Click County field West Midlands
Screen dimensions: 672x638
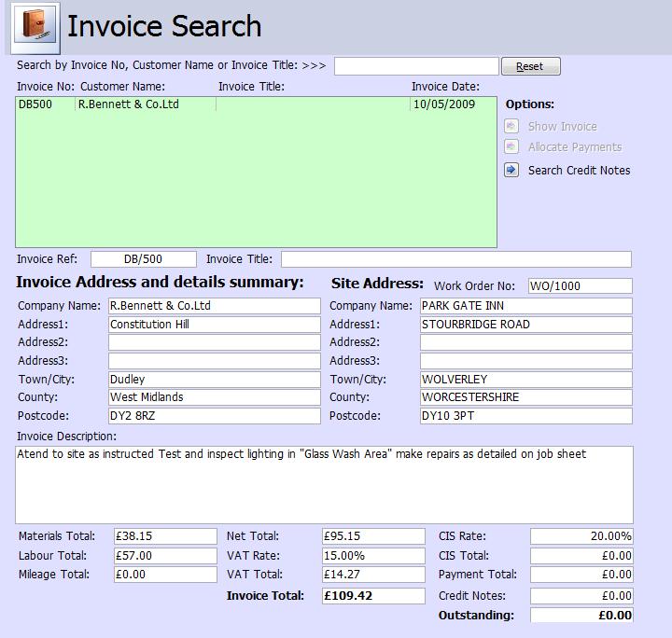[x=215, y=397]
